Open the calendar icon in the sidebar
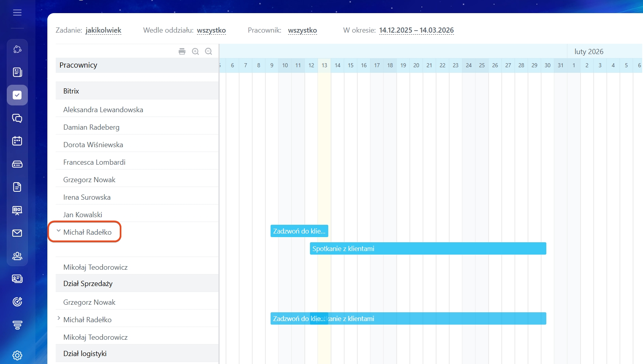 point(17,141)
